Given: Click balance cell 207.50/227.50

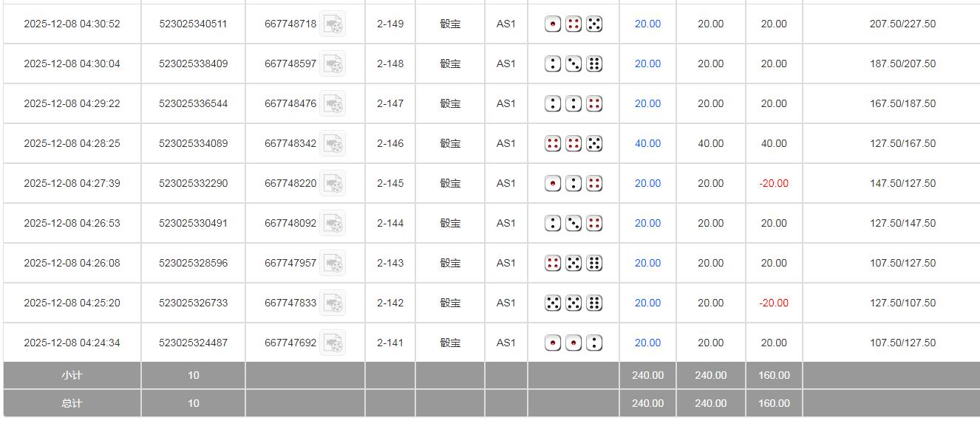Looking at the screenshot, I should coord(902,24).
